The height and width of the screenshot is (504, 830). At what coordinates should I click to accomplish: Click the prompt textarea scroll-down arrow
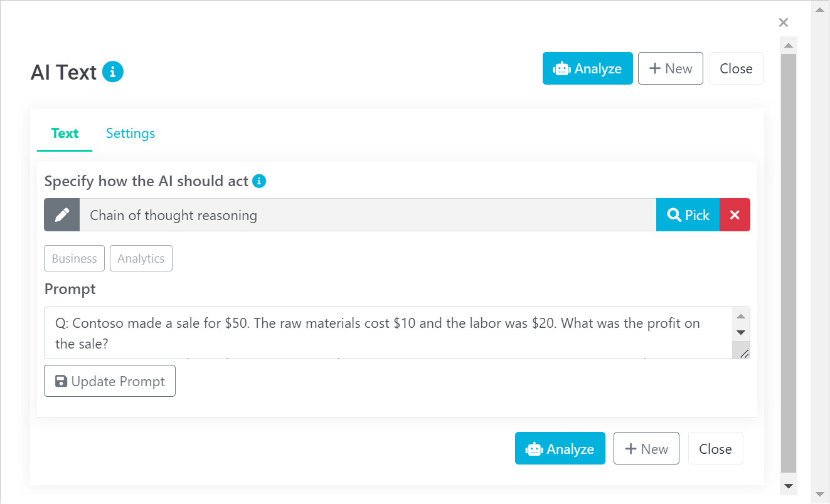pos(740,332)
